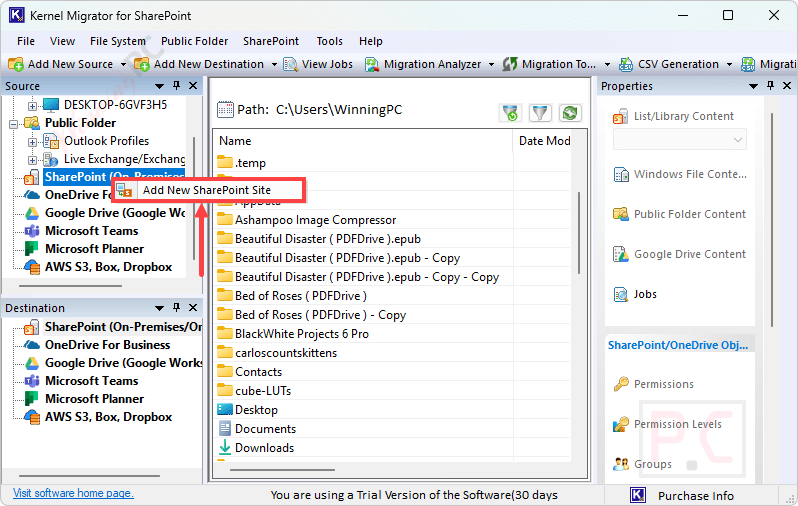Close the Destination panel
Viewport: 798px width, 506px height.
[193, 307]
